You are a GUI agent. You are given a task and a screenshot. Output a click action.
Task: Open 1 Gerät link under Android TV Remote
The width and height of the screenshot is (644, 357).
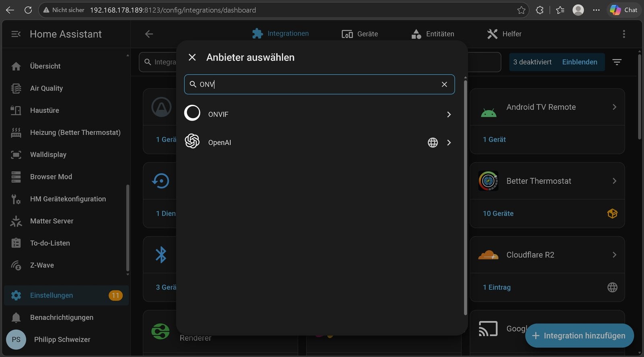(x=494, y=140)
